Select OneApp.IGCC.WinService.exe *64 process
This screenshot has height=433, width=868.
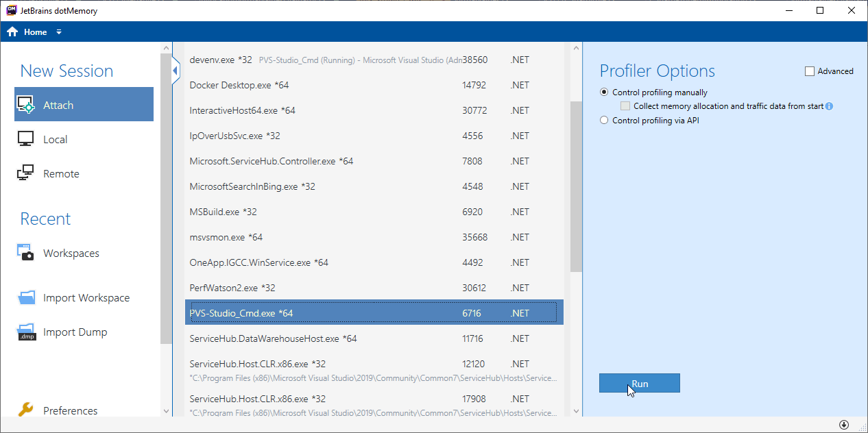coord(374,262)
